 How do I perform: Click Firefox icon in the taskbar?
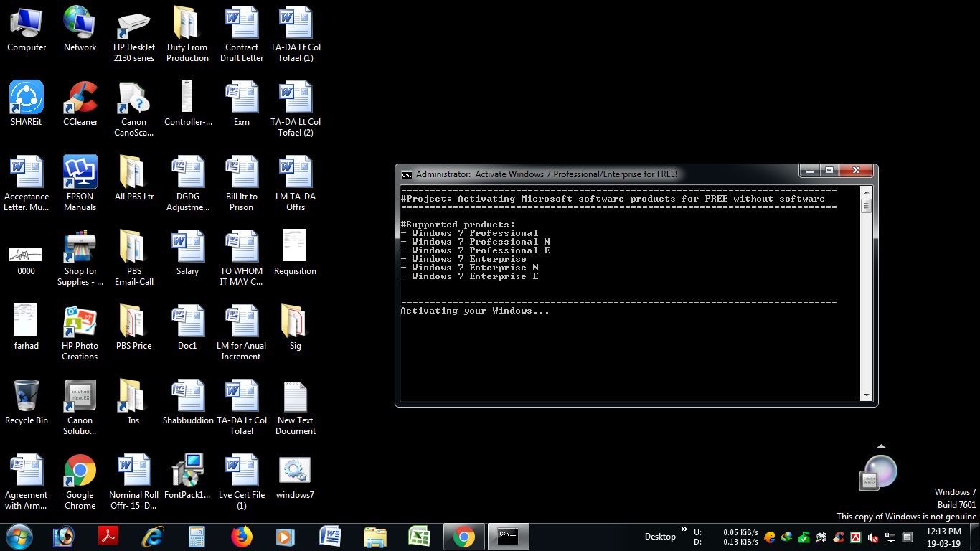242,537
